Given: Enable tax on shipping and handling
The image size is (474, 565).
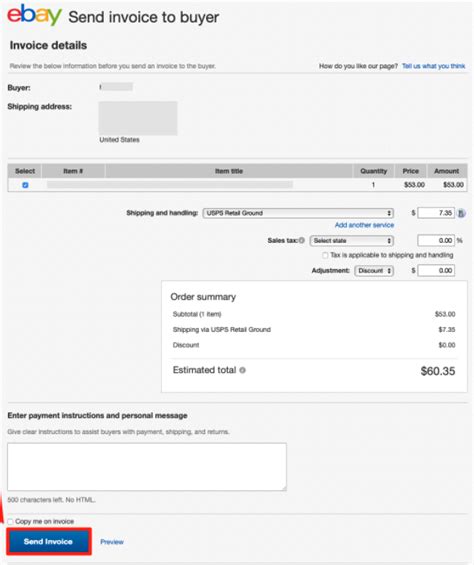Looking at the screenshot, I should pos(325,255).
